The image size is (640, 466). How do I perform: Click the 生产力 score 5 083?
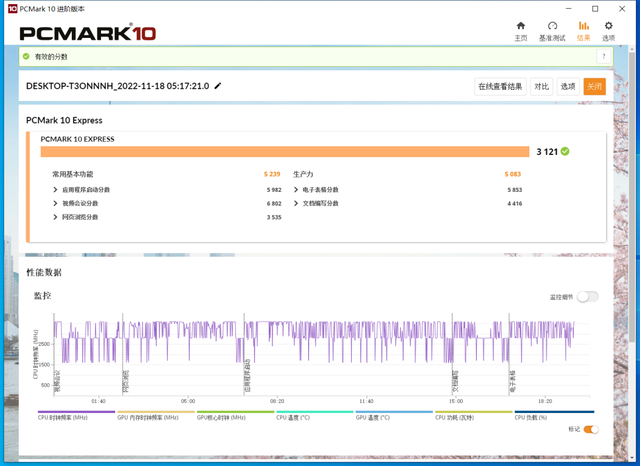513,174
